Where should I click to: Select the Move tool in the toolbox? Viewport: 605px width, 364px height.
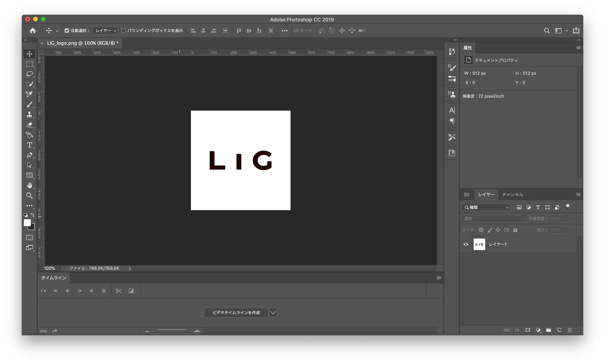click(29, 54)
